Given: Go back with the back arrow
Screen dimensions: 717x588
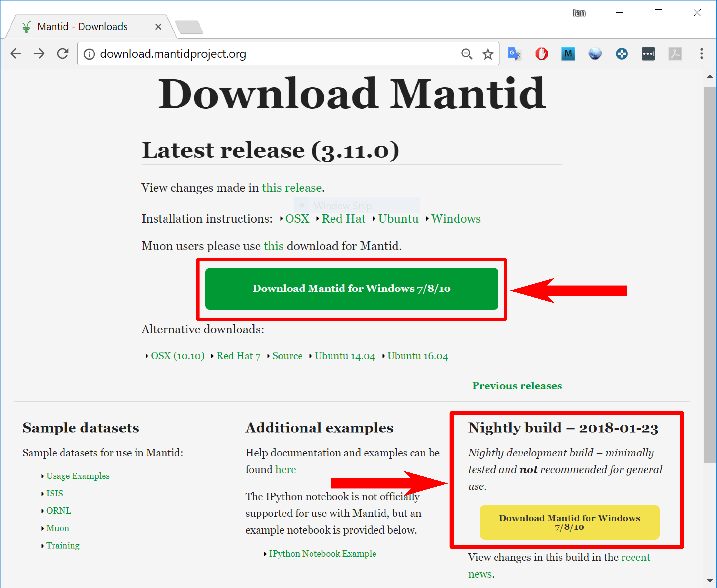Looking at the screenshot, I should (x=16, y=54).
